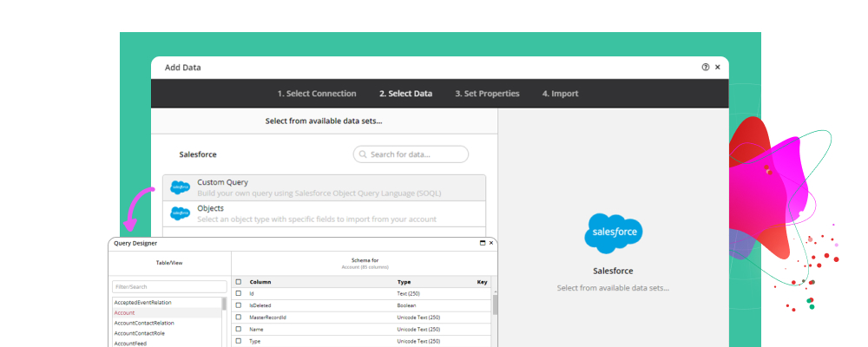
Task: Check the Id column checkbox
Action: [239, 293]
